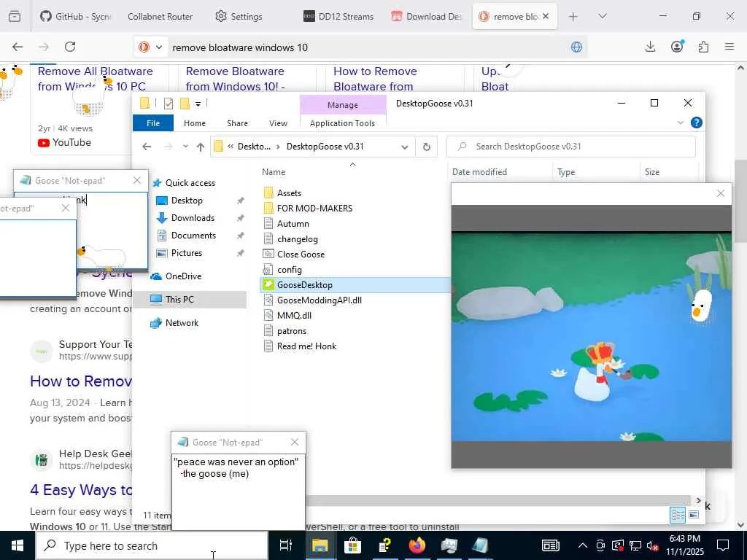Switch to Settings browser tab
This screenshot has width=747, height=560.
(x=239, y=17)
